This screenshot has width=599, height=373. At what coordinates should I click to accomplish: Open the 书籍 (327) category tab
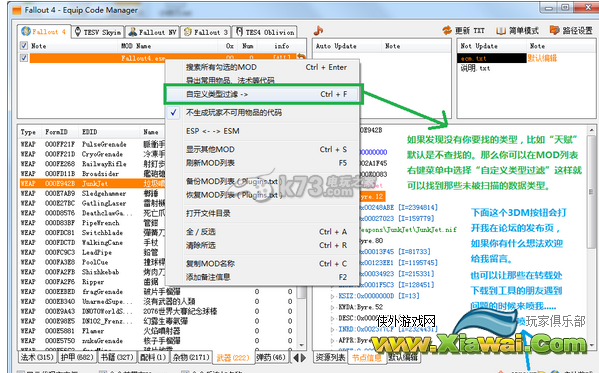pos(117,357)
